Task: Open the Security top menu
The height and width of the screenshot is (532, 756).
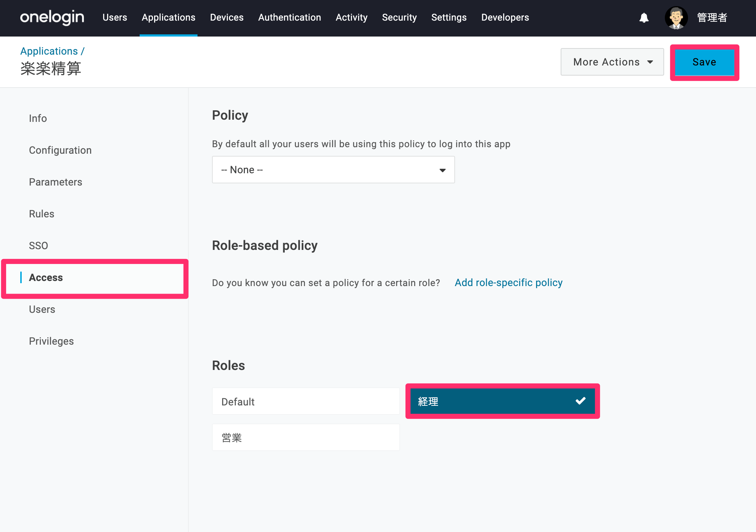Action: (399, 17)
